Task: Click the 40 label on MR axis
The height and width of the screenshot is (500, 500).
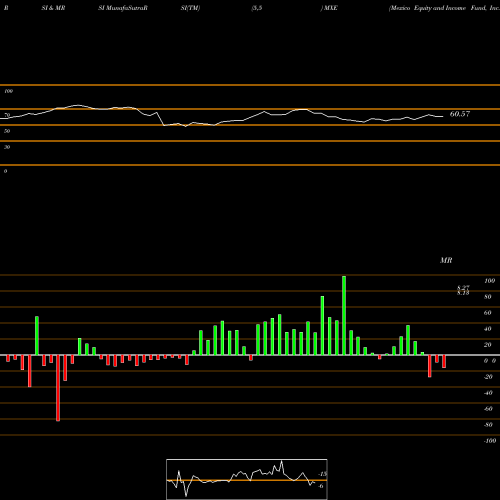Action: pyautogui.click(x=488, y=329)
